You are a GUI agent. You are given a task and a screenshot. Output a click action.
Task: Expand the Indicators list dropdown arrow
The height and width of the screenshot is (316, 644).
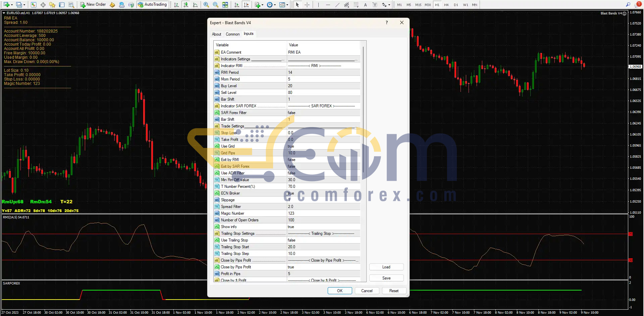(262, 5)
